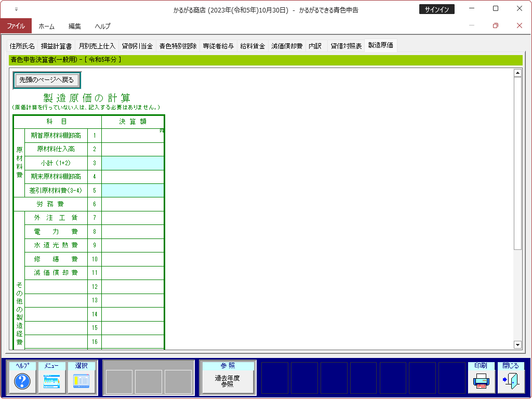
Task: Switch to the 貸借対照表 tab
Action: [x=346, y=46]
